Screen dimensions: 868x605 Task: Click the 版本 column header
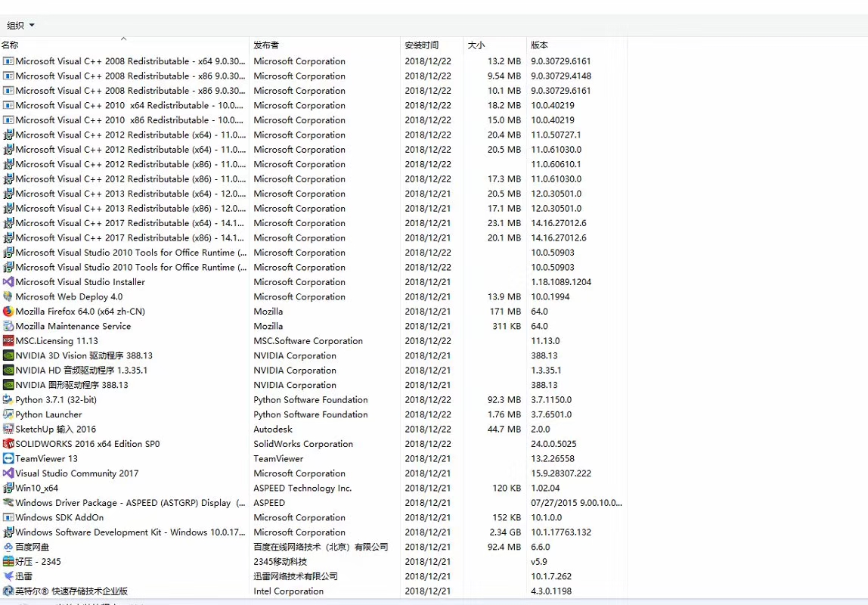(539, 45)
